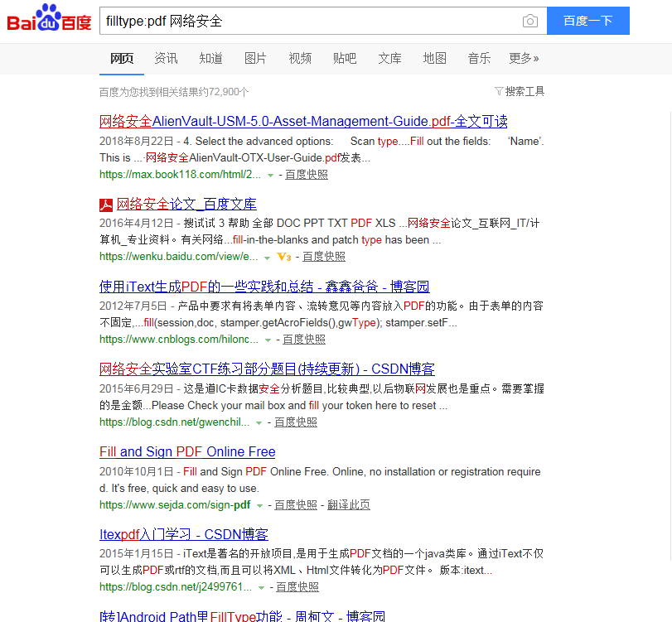
Task: Open 网络安全论文_百度文库 result title
Action: pyautogui.click(x=186, y=204)
